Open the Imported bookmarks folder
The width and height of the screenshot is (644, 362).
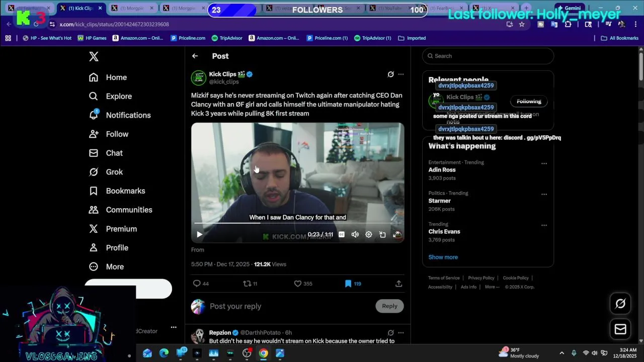click(412, 38)
